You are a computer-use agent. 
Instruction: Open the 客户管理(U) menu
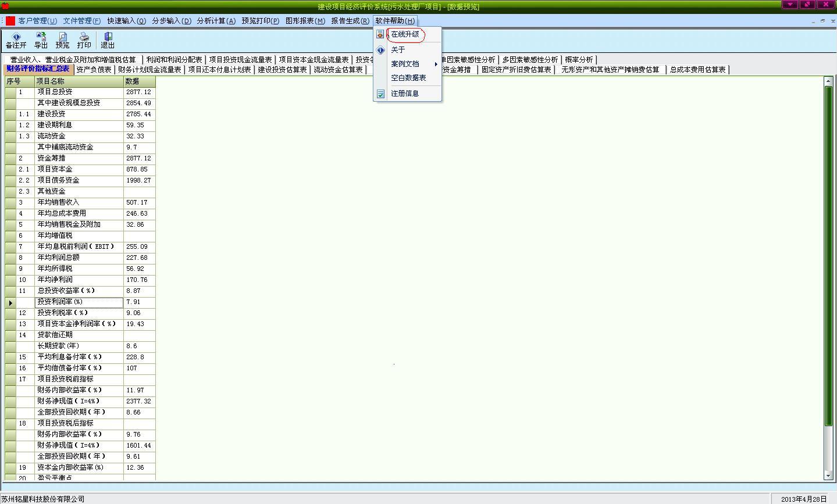(x=37, y=21)
